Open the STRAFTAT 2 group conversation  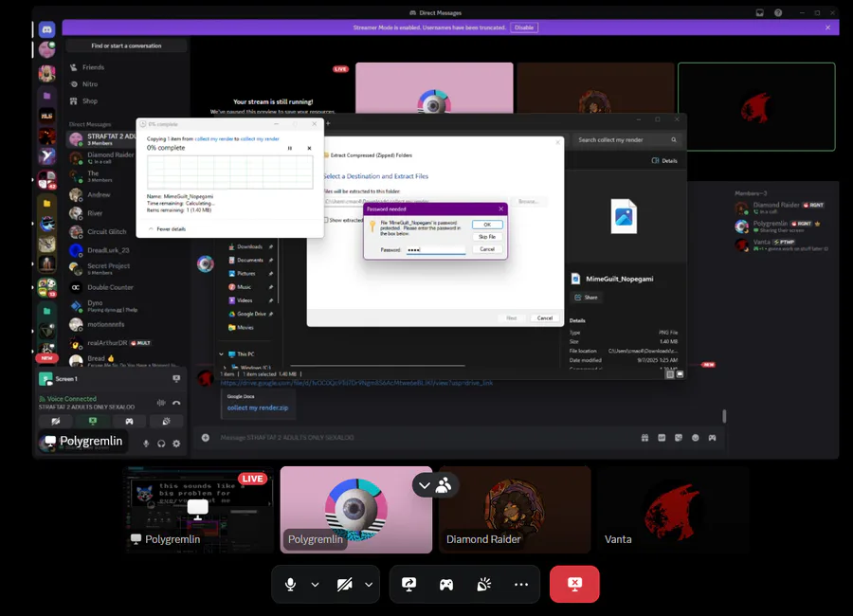click(101, 139)
